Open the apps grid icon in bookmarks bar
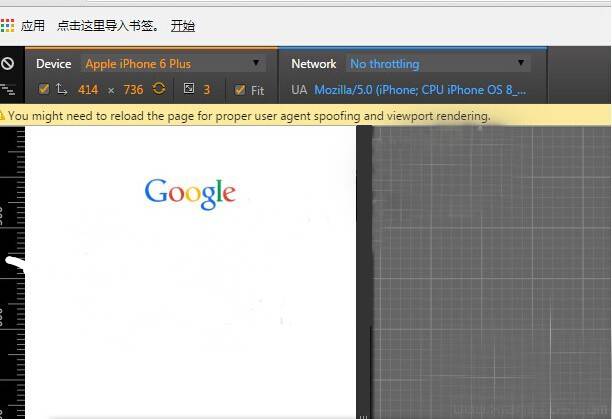Viewport: 612px width, 419px height. 7,25
